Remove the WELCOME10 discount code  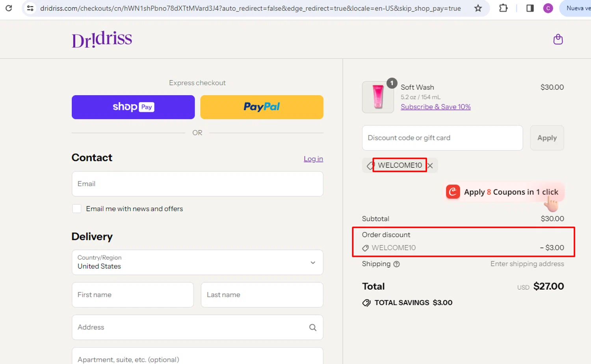[x=430, y=166]
